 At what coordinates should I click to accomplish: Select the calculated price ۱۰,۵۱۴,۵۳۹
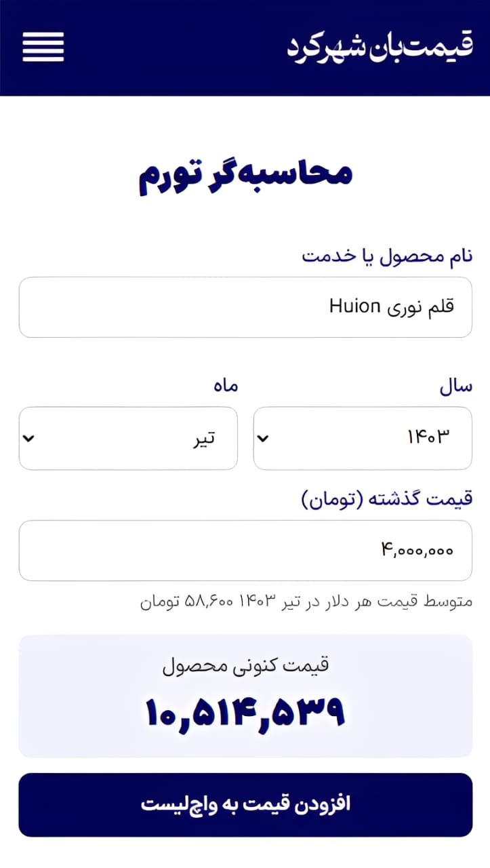[245, 711]
